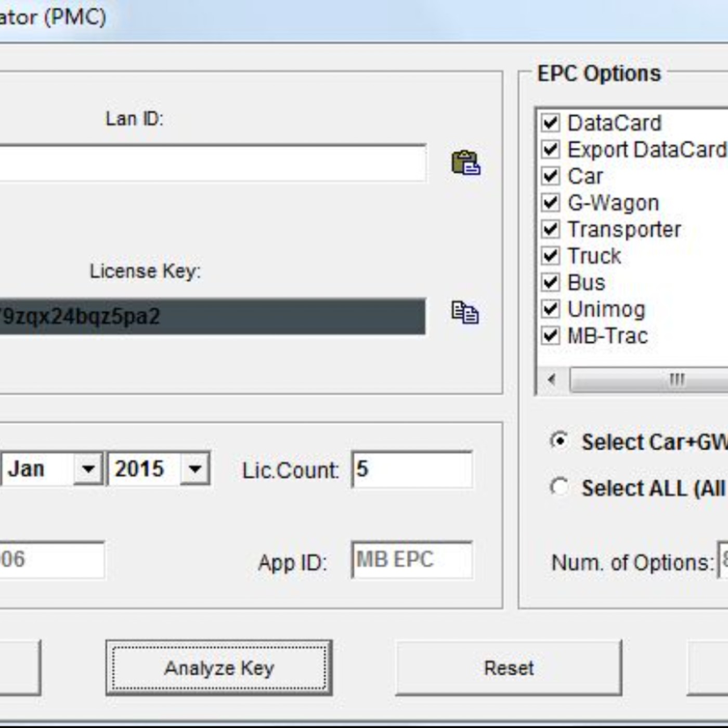Click the copy icon beside License Key

point(464,313)
